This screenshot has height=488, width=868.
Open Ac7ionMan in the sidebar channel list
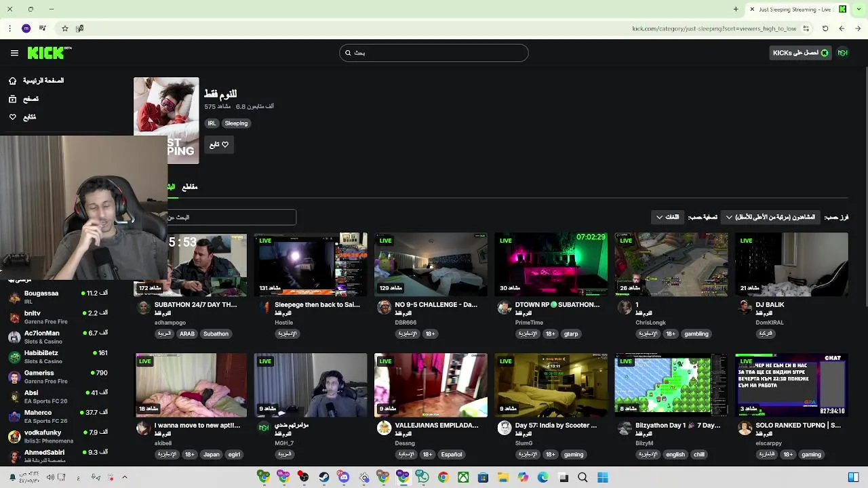pos(58,337)
